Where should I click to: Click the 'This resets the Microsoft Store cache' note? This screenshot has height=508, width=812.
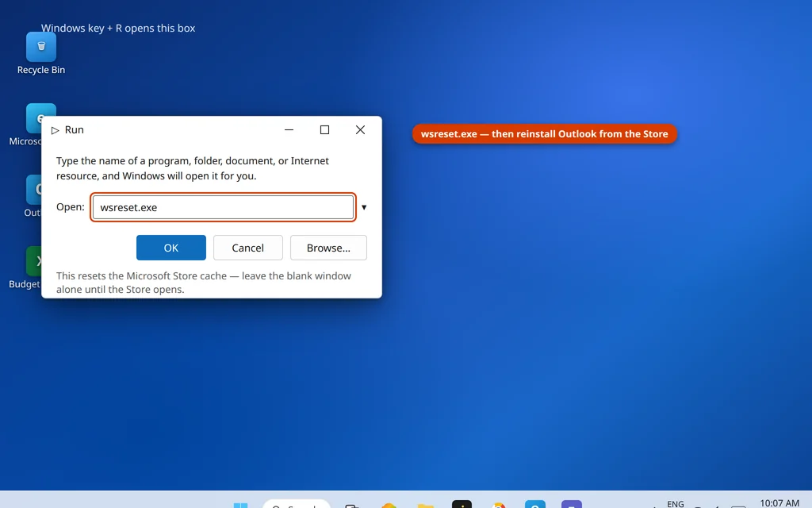click(x=204, y=283)
